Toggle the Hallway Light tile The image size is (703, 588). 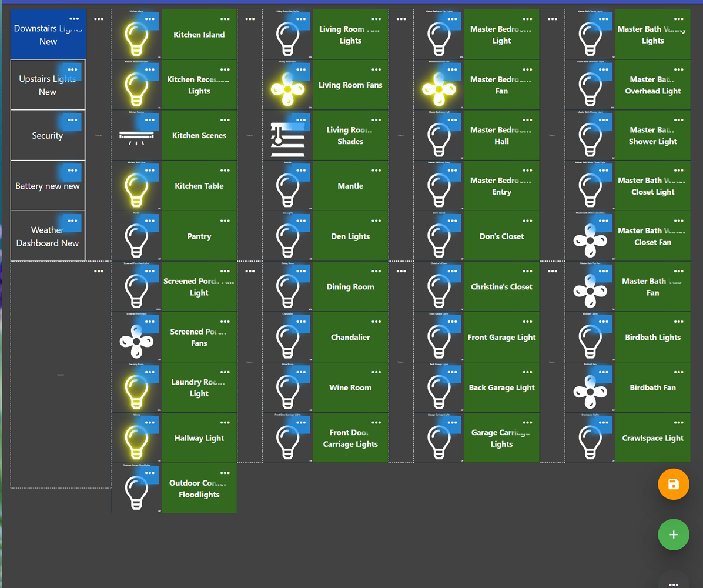(x=136, y=441)
